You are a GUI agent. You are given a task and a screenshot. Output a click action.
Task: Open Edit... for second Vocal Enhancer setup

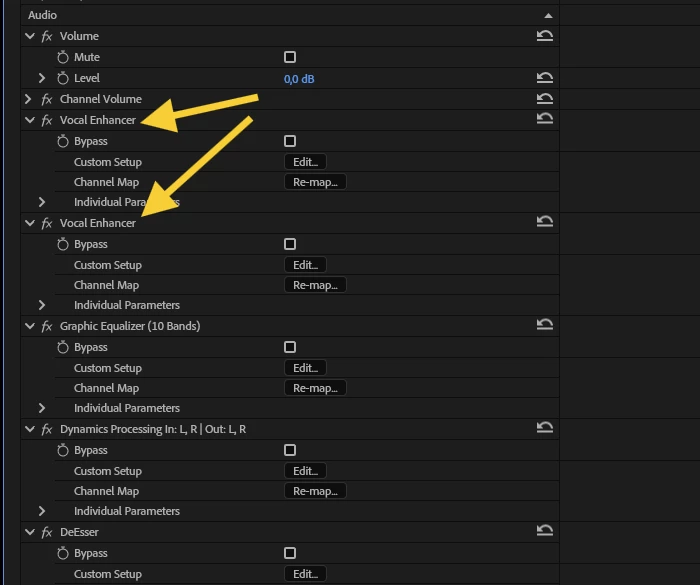coord(305,265)
